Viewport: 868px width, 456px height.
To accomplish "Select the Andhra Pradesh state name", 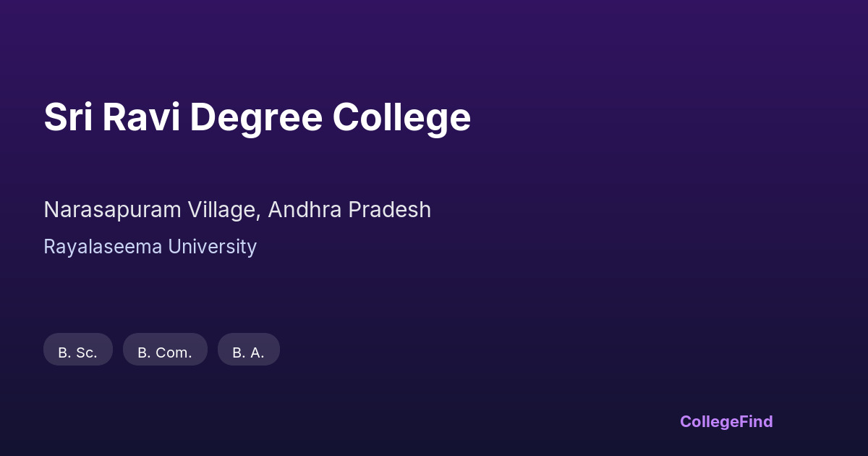I will [349, 210].
